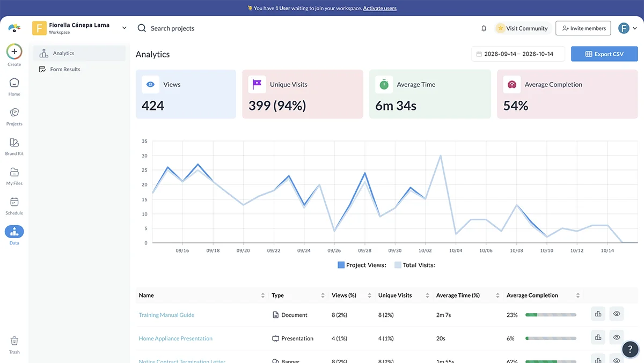The width and height of the screenshot is (644, 363).
Task: Click start date 2026-09-14 field
Action: [500, 54]
